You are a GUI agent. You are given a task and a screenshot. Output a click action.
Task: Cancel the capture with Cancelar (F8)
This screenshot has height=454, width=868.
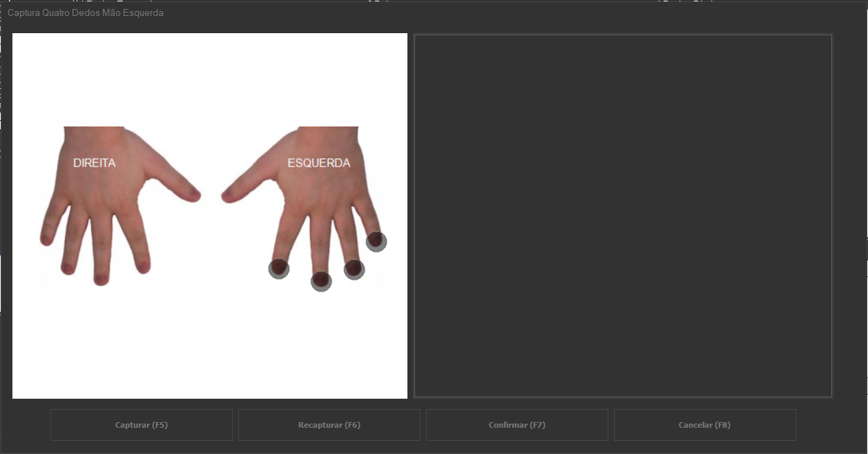pos(704,425)
